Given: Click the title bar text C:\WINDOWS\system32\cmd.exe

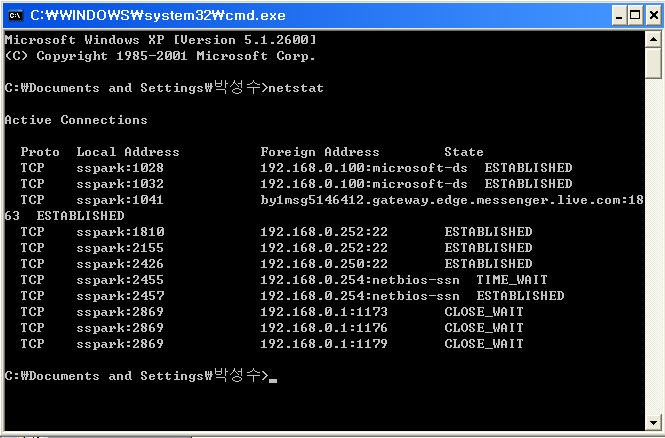Looking at the screenshot, I should [x=158, y=16].
